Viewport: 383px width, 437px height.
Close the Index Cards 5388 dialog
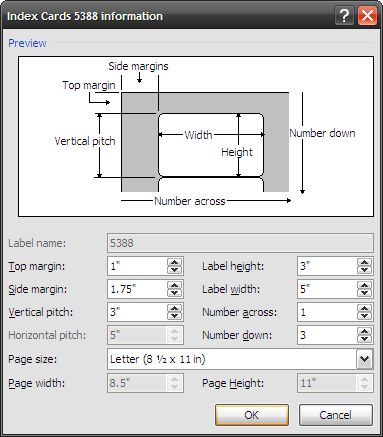368,15
